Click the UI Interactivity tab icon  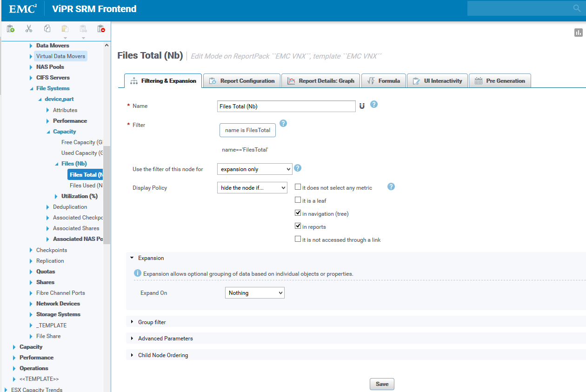pos(416,81)
